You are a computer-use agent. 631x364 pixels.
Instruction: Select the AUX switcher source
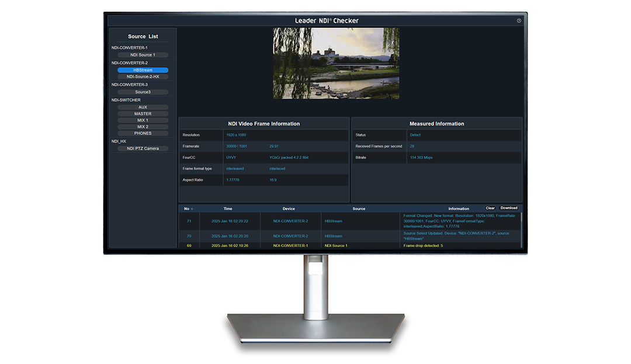coord(143,108)
